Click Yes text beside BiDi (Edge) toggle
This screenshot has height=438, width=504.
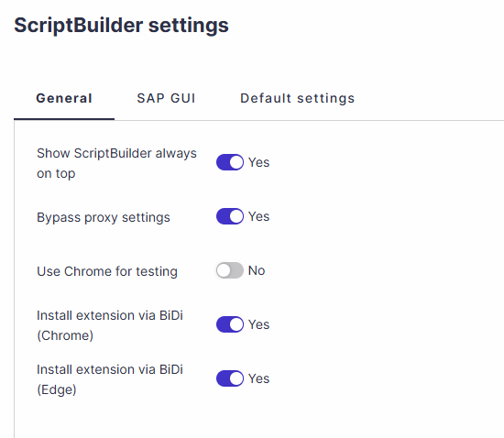[258, 378]
